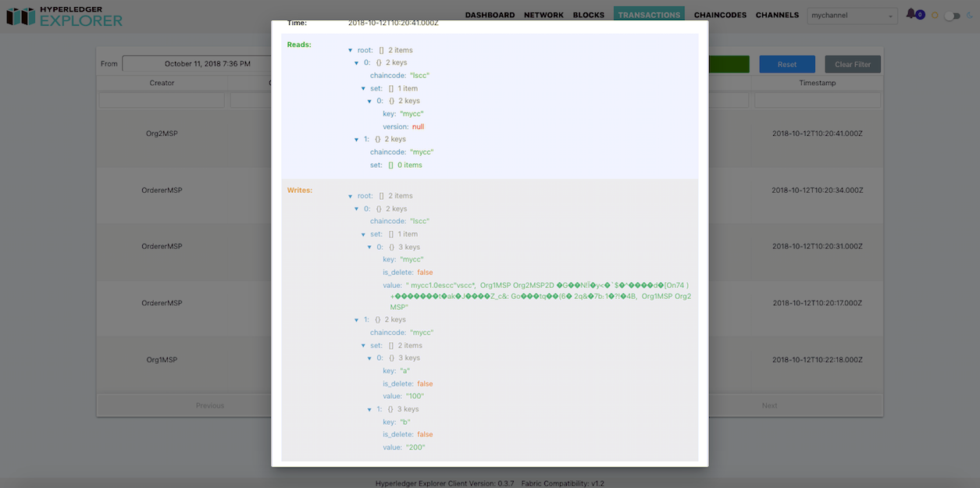This screenshot has height=488, width=980.
Task: Open the notifications bell
Action: pyautogui.click(x=910, y=13)
